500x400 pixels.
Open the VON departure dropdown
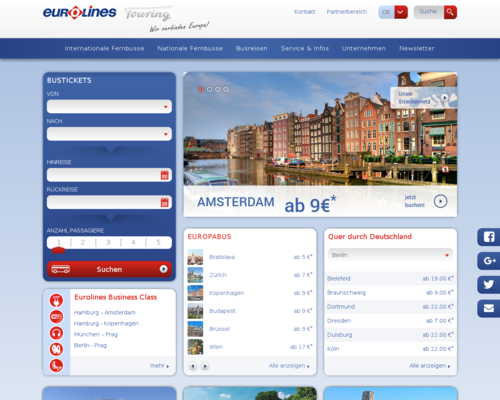click(109, 107)
